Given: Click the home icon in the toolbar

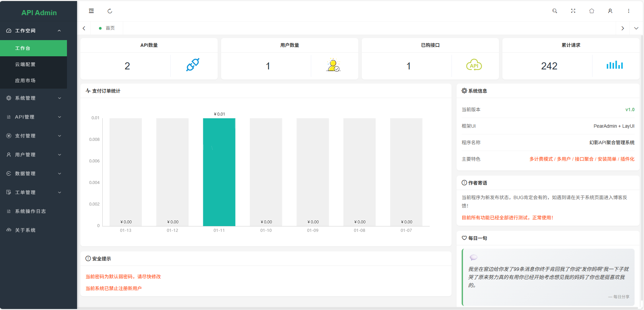Looking at the screenshot, I should coord(592,11).
